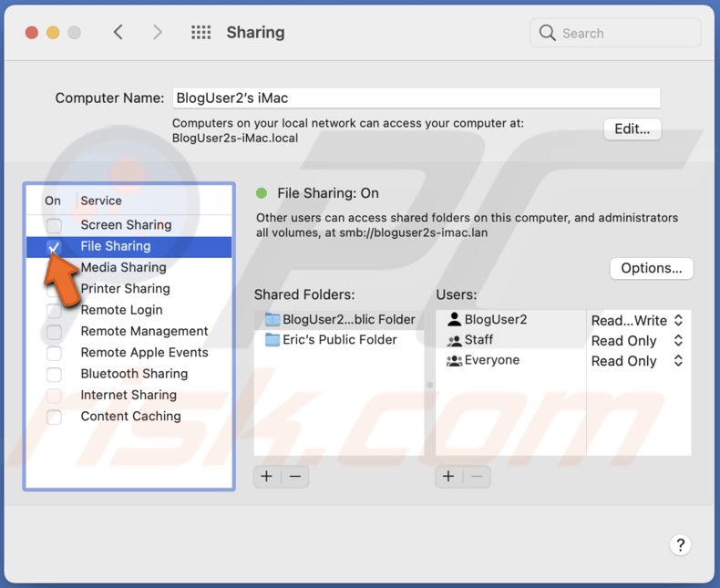Click the Everyone group icon
The width and height of the screenshot is (720, 588).
tap(454, 361)
